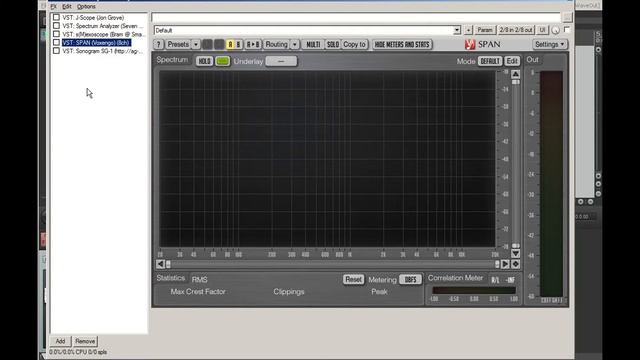640x360 pixels.
Task: Open the Routing dropdown arrow
Action: [x=294, y=44]
